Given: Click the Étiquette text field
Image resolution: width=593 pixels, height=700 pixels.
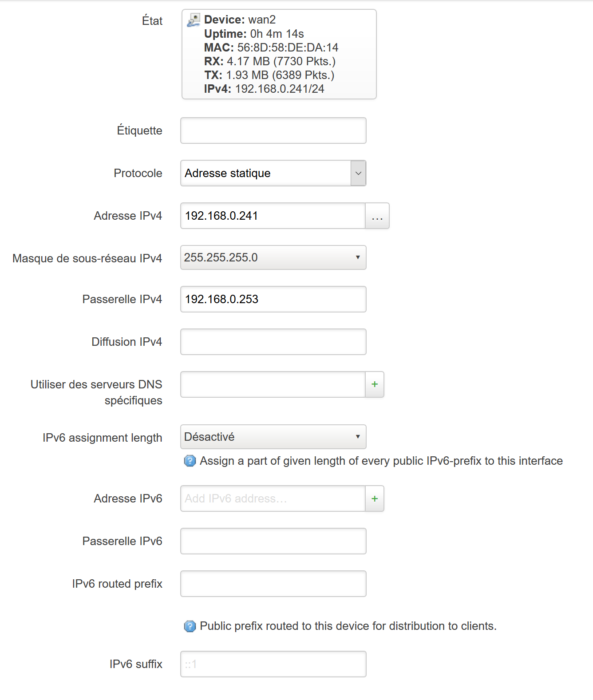Looking at the screenshot, I should coord(273,130).
